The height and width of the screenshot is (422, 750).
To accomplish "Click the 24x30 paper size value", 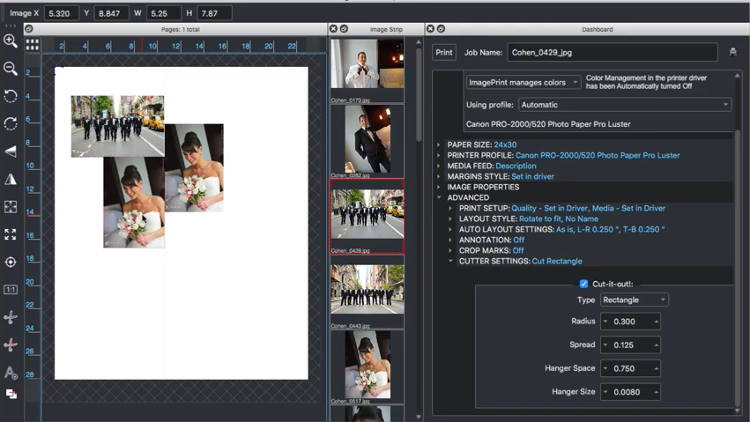I will click(505, 144).
